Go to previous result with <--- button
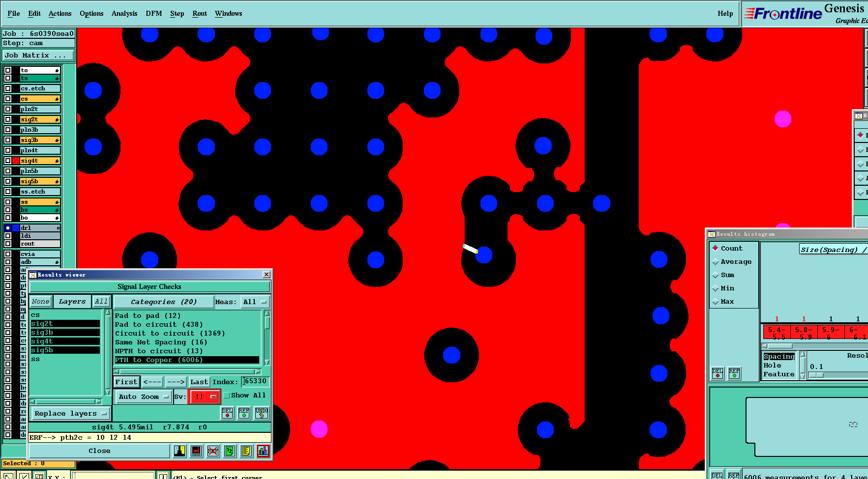 (152, 382)
